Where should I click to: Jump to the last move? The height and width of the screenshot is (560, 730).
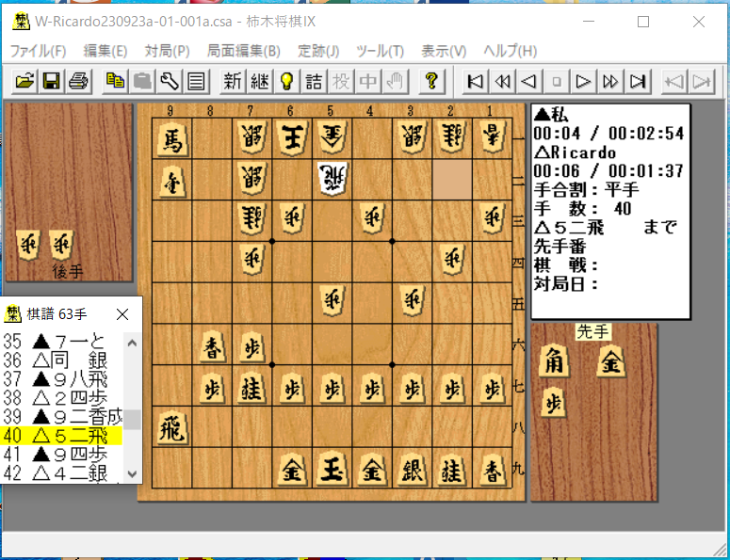[x=637, y=82]
